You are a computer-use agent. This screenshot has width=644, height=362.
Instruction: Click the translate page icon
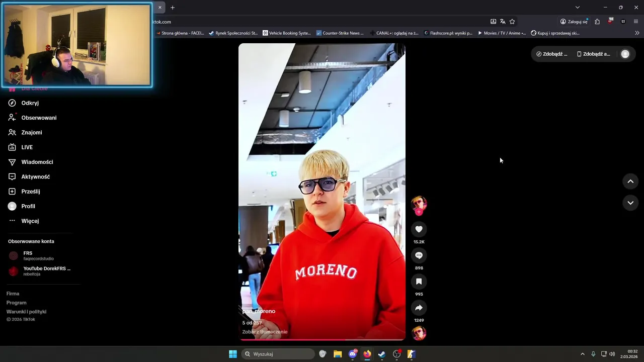(503, 22)
